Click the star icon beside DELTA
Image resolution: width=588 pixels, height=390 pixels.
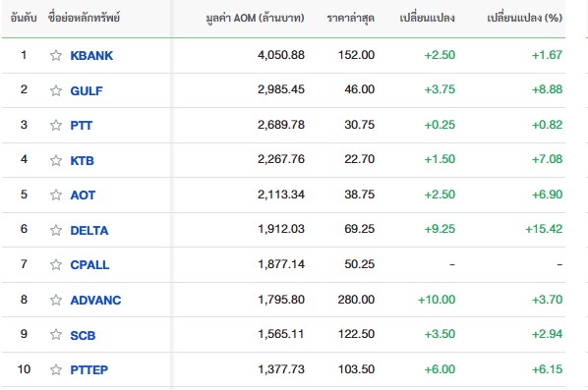pos(56,230)
